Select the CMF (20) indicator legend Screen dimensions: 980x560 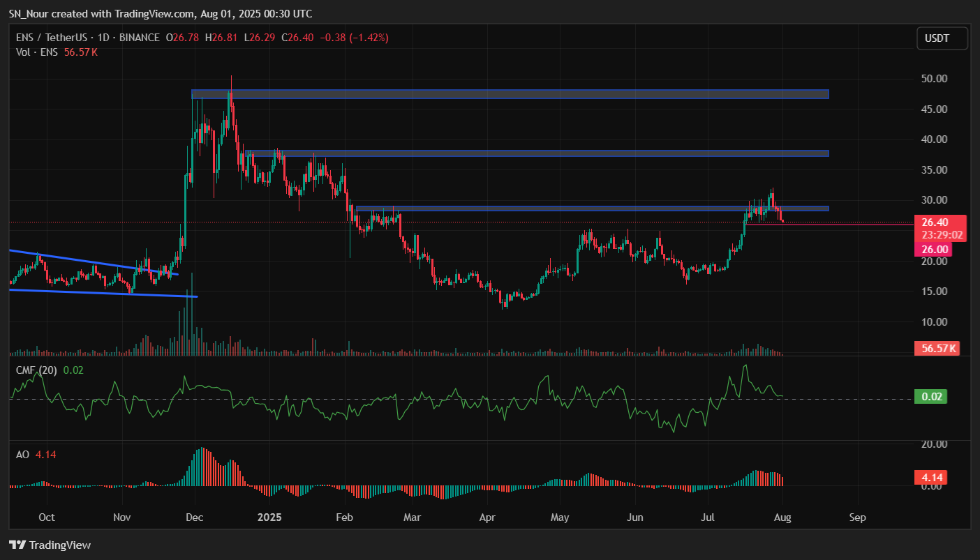tap(38, 370)
